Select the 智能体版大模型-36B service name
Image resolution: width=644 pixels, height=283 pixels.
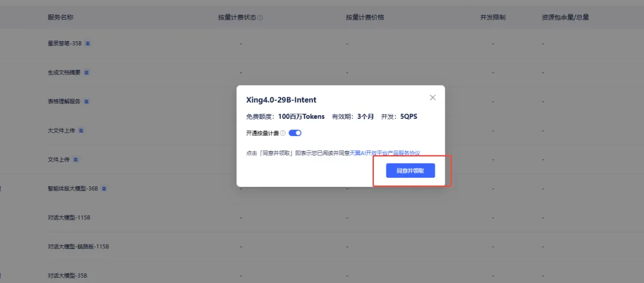point(73,189)
